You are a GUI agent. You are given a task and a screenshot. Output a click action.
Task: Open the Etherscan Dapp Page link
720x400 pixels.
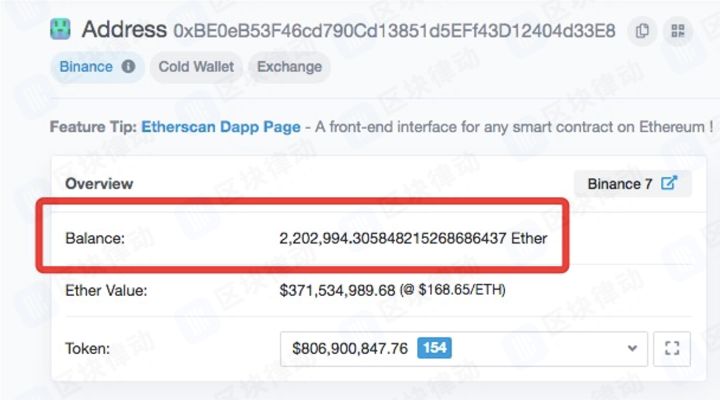pyautogui.click(x=221, y=127)
